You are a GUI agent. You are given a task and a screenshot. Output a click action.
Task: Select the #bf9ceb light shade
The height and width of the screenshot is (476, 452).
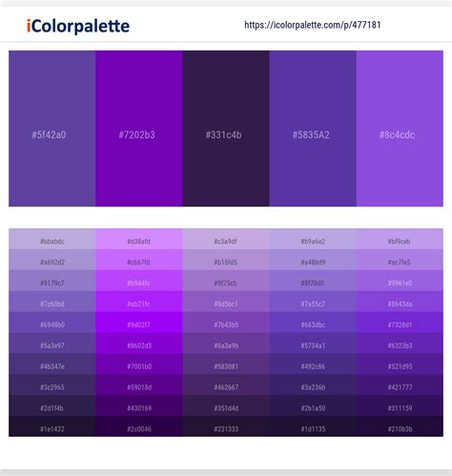(400, 238)
